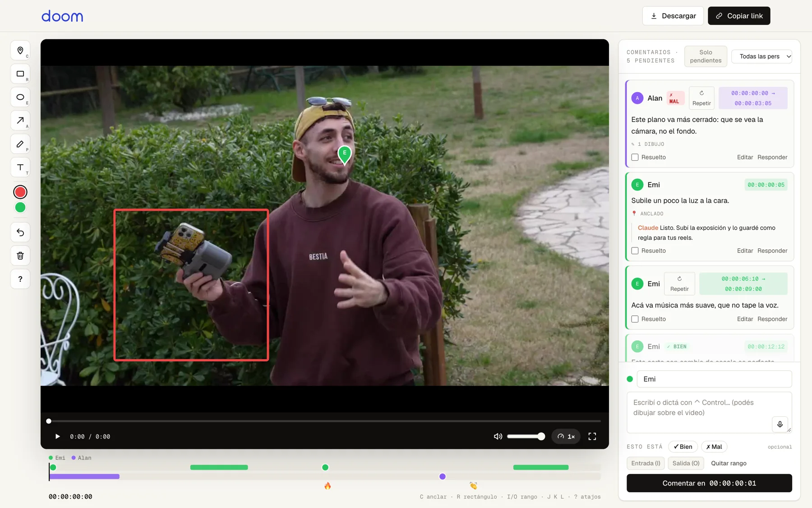The height and width of the screenshot is (508, 812).
Task: Enter fullscreen mode
Action: pyautogui.click(x=592, y=436)
